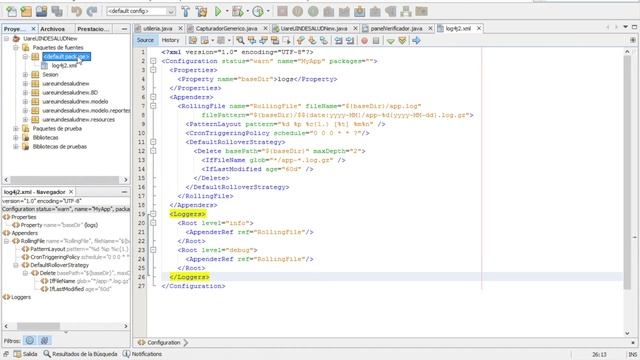Collapse the Paquetes de fuentes node
This screenshot has width=640, height=360.
pyautogui.click(x=16, y=48)
